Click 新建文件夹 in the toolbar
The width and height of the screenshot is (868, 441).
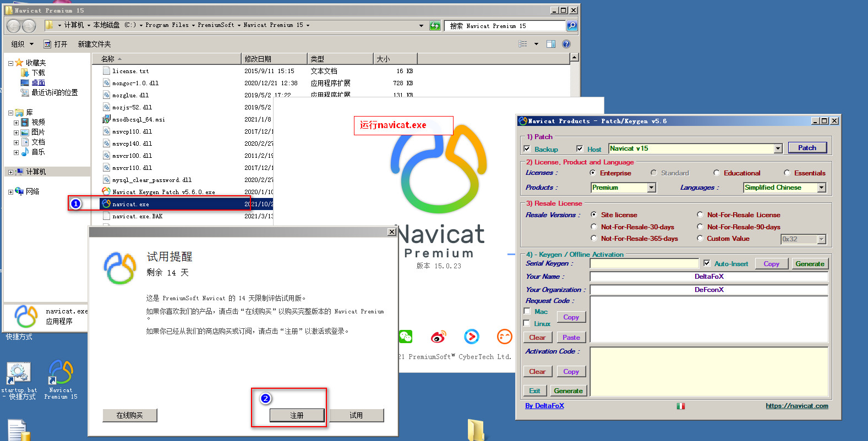tap(94, 44)
